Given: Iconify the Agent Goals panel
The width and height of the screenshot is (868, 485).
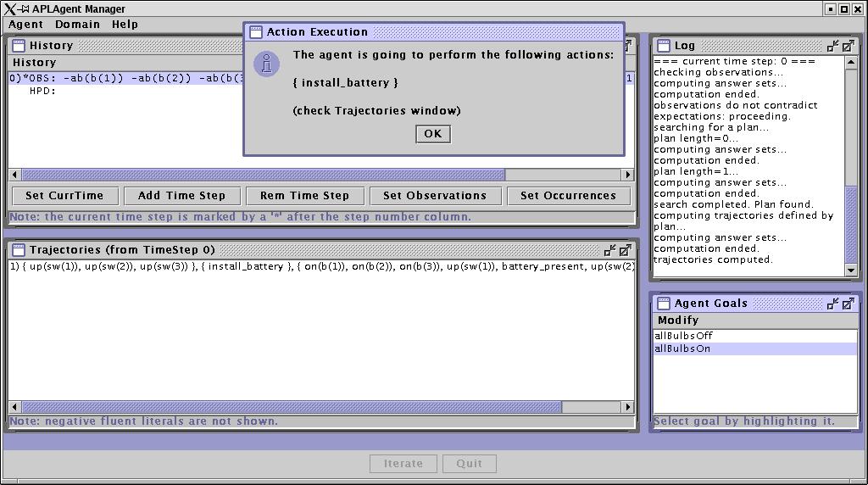Looking at the screenshot, I should pos(833,304).
